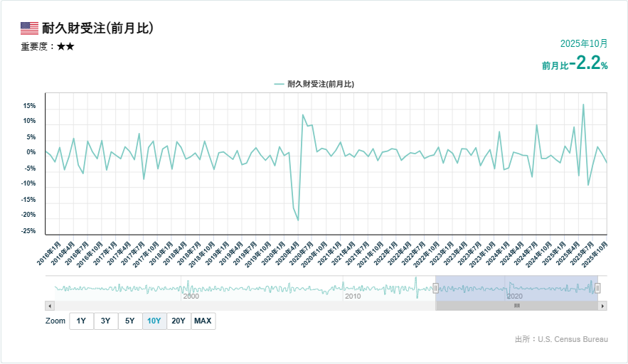Click the 2020 trough data point on the line

(298, 220)
